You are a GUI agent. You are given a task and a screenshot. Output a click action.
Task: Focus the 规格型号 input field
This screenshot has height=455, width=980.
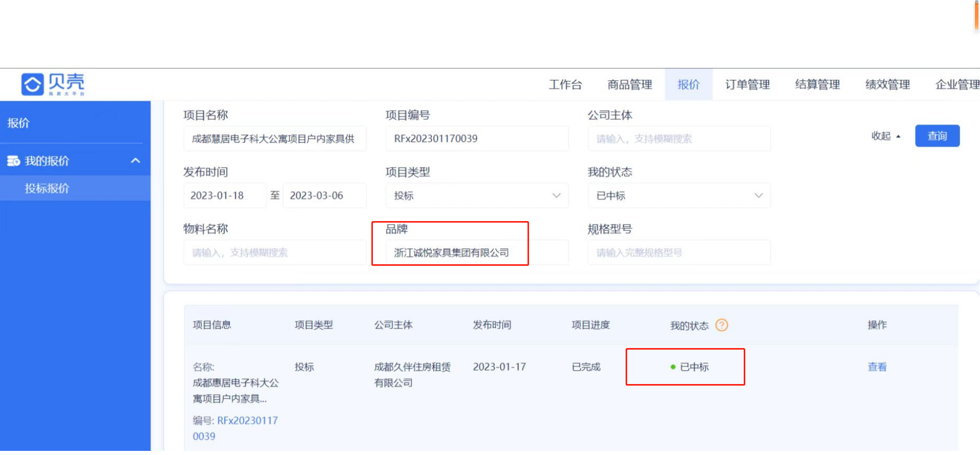pos(679,252)
